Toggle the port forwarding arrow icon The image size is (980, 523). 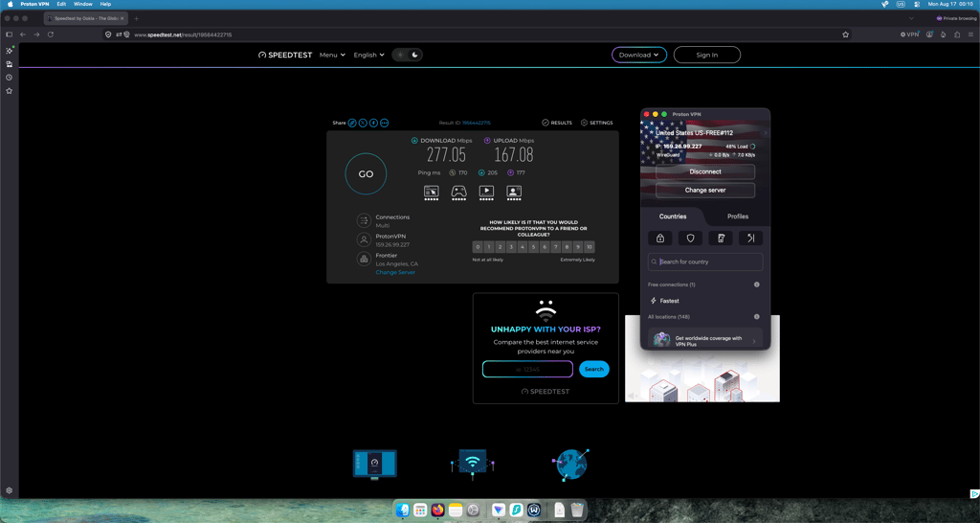coord(750,238)
